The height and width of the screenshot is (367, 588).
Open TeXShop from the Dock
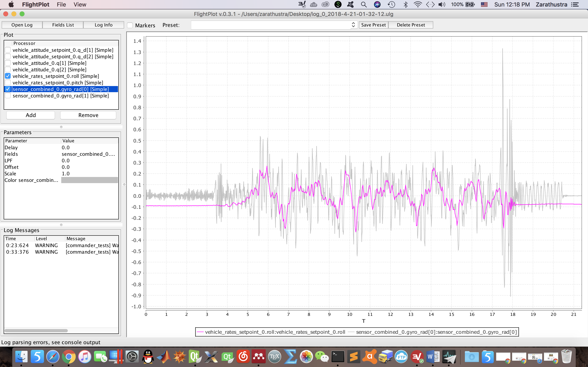pos(274,356)
